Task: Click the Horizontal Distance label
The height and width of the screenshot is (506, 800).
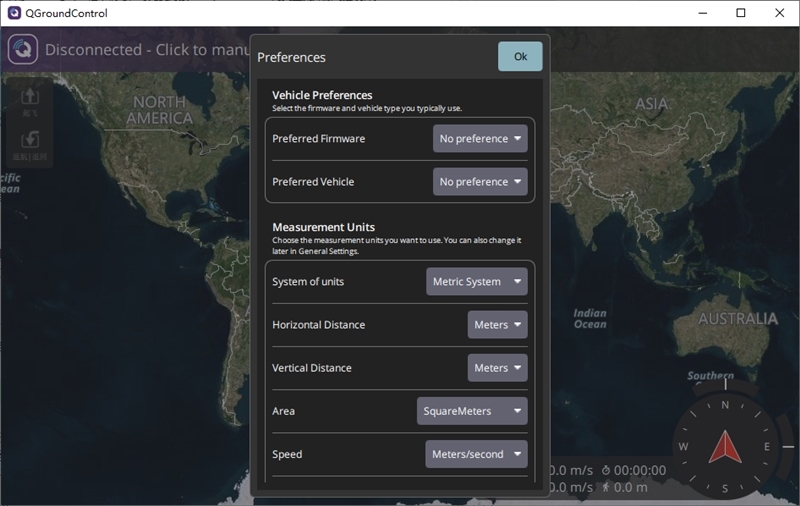Action: [x=318, y=325]
